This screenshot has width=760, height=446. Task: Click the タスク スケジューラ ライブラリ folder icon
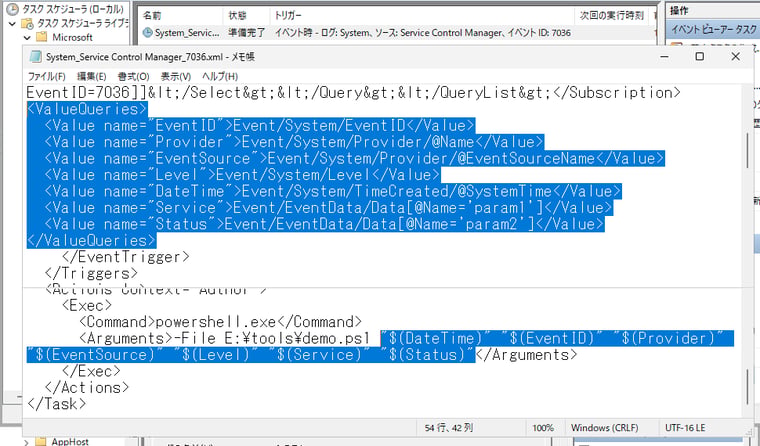click(x=27, y=23)
